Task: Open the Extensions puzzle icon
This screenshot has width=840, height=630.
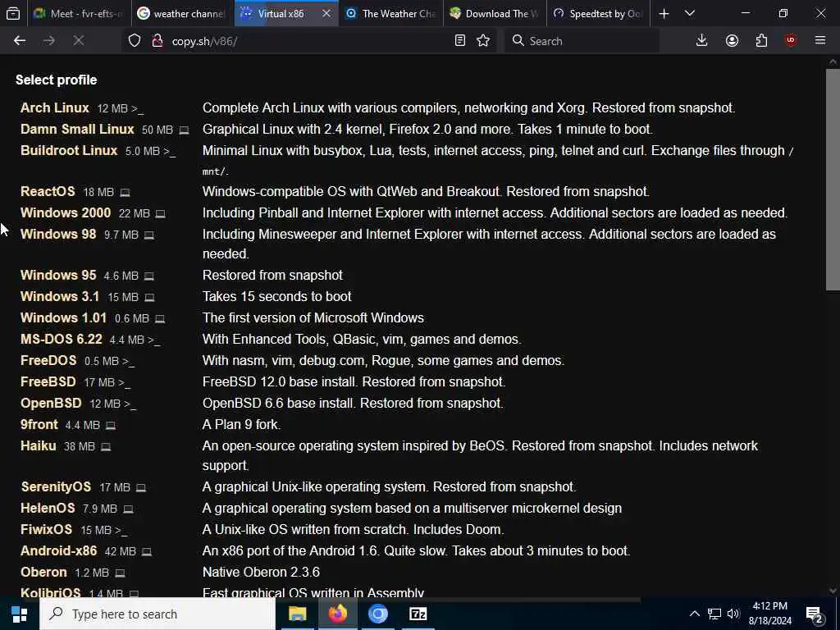Action: pyautogui.click(x=761, y=41)
